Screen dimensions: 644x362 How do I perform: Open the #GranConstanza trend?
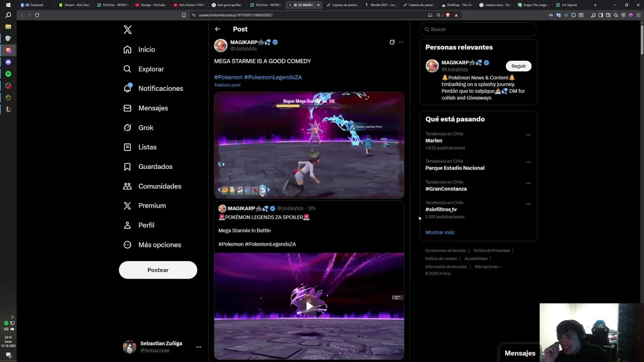(x=446, y=189)
